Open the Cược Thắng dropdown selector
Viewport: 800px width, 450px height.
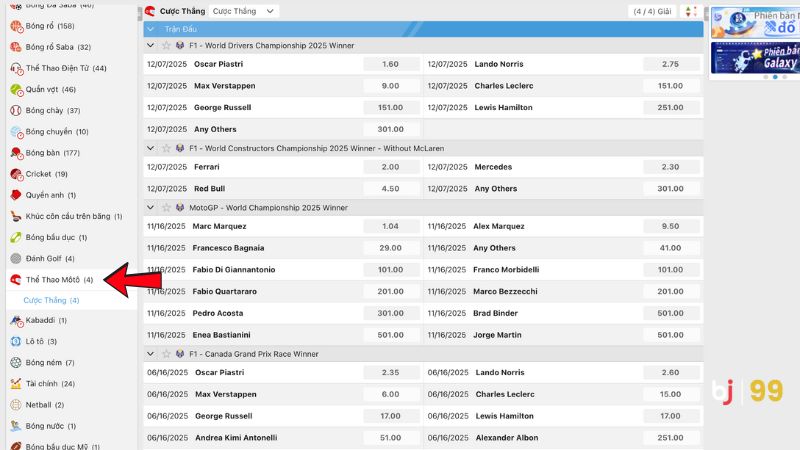[244, 11]
